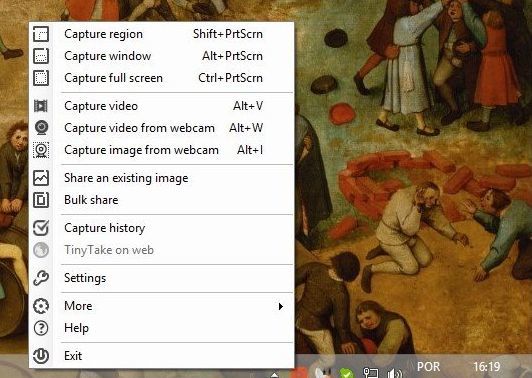
Task: Pick Capture full screen from the menu
Action: pos(113,78)
